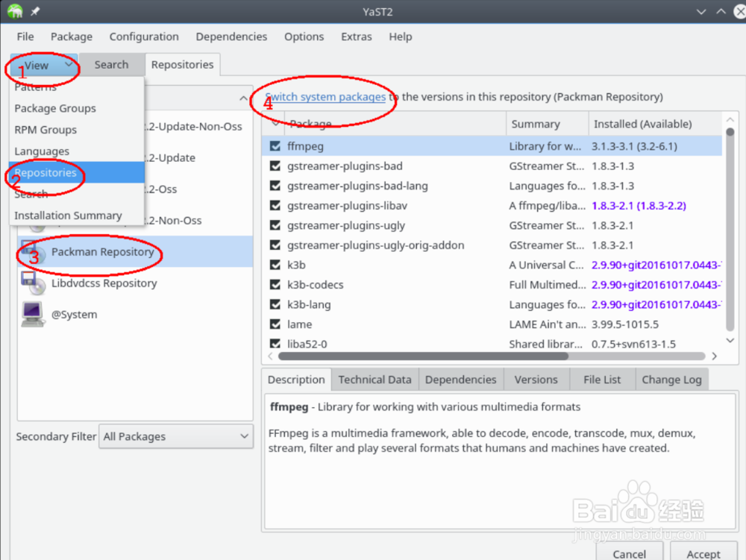Viewport: 746px width, 560px height.
Task: Toggle the k3b-codecs package checkbox
Action: pos(275,285)
